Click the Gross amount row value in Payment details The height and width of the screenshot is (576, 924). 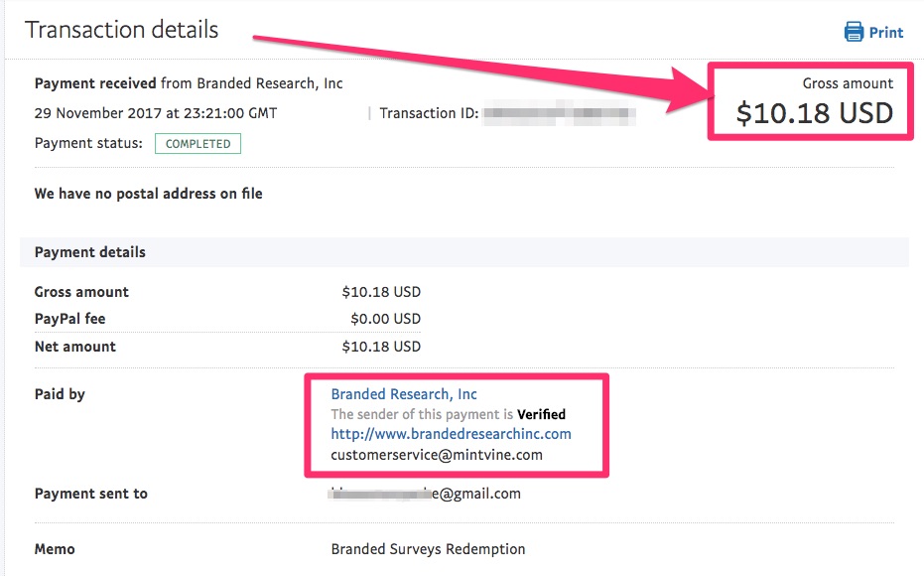pyautogui.click(x=381, y=292)
